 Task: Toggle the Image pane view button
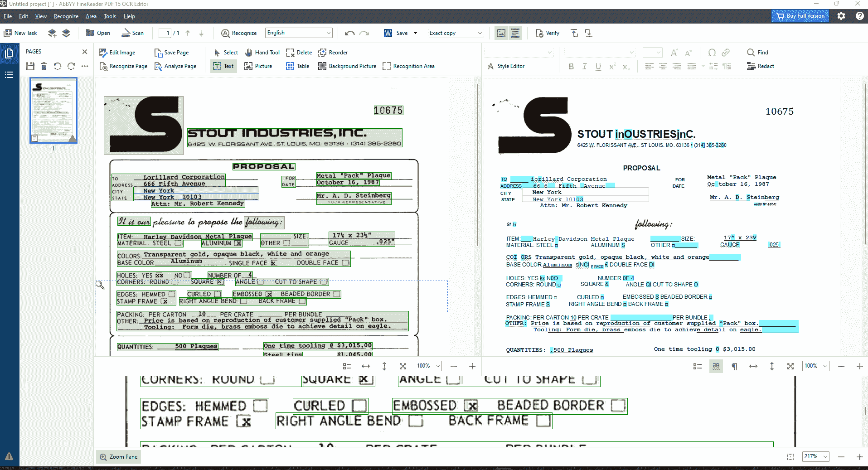click(x=501, y=33)
